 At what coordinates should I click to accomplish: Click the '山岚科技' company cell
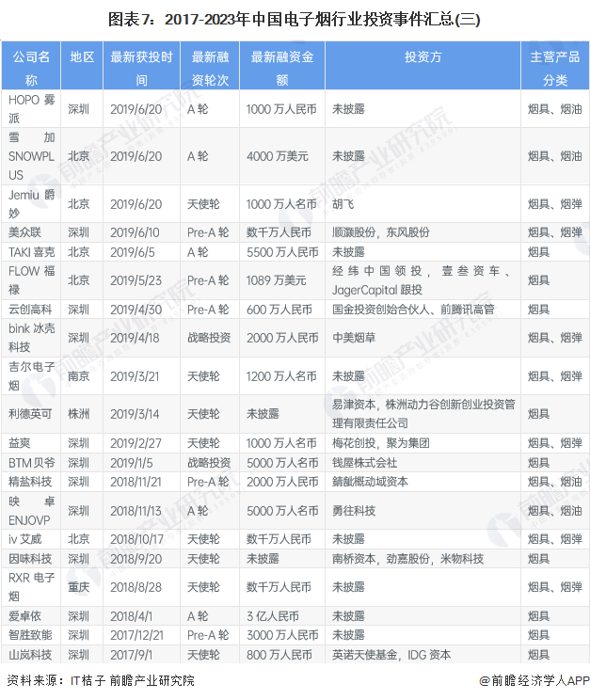tap(30, 655)
